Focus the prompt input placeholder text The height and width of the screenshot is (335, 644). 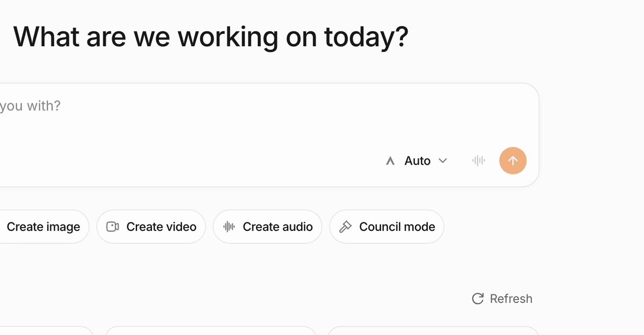click(30, 106)
